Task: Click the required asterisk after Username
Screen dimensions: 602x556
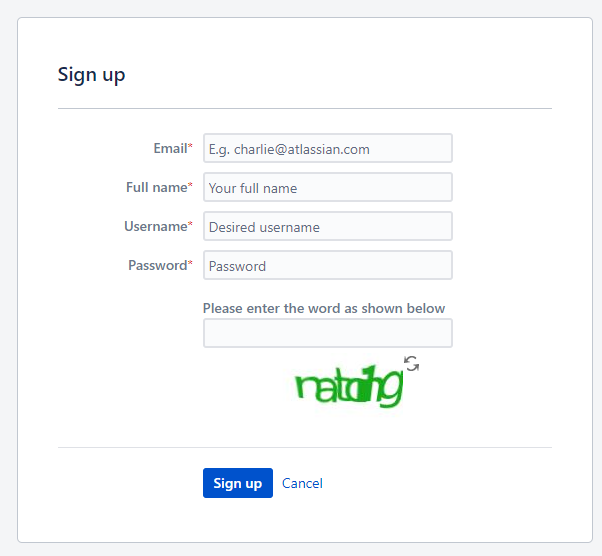Action: (x=190, y=226)
